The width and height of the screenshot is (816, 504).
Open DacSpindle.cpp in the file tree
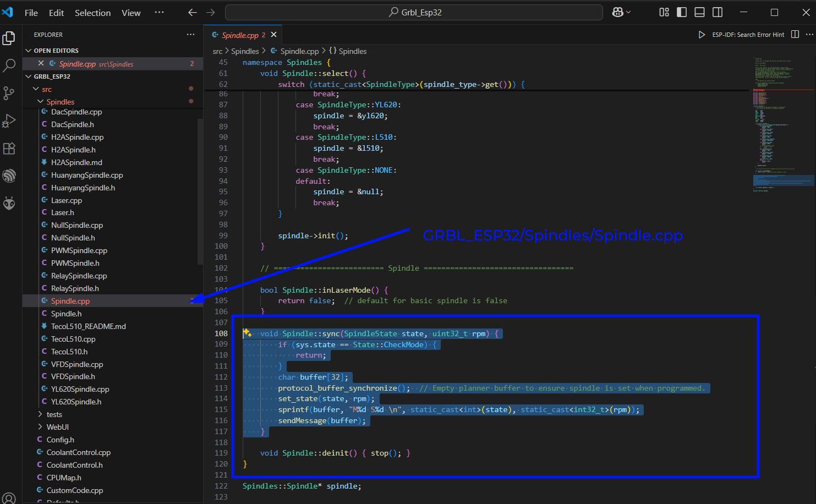point(76,112)
